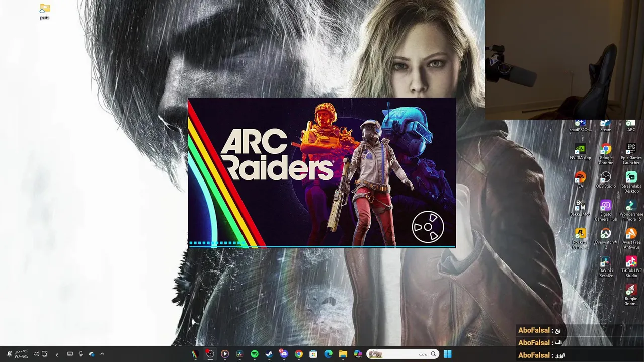Viewport: 644px width, 362px height.
Task: Open the DaVinci Resolve desktop shortcut
Action: [606, 266]
